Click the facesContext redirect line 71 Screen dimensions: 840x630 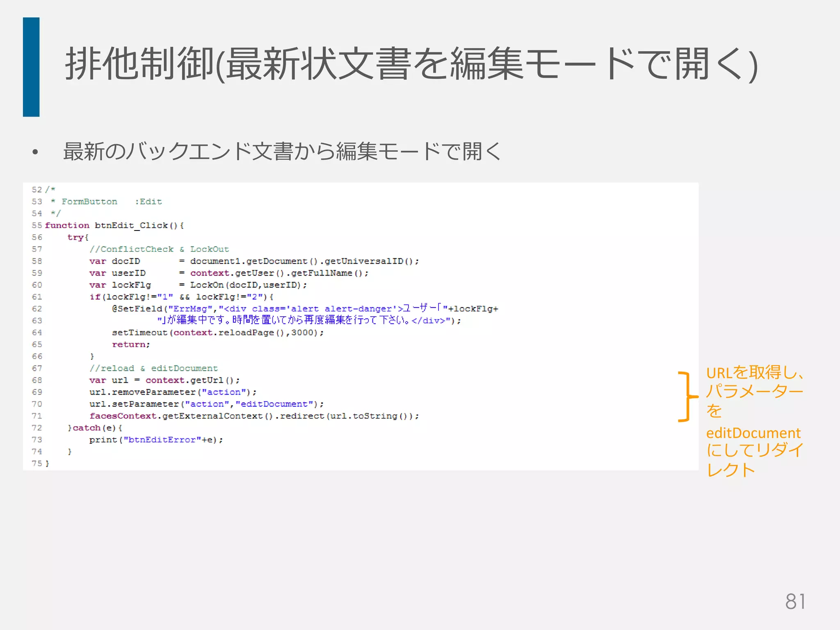[x=254, y=416]
